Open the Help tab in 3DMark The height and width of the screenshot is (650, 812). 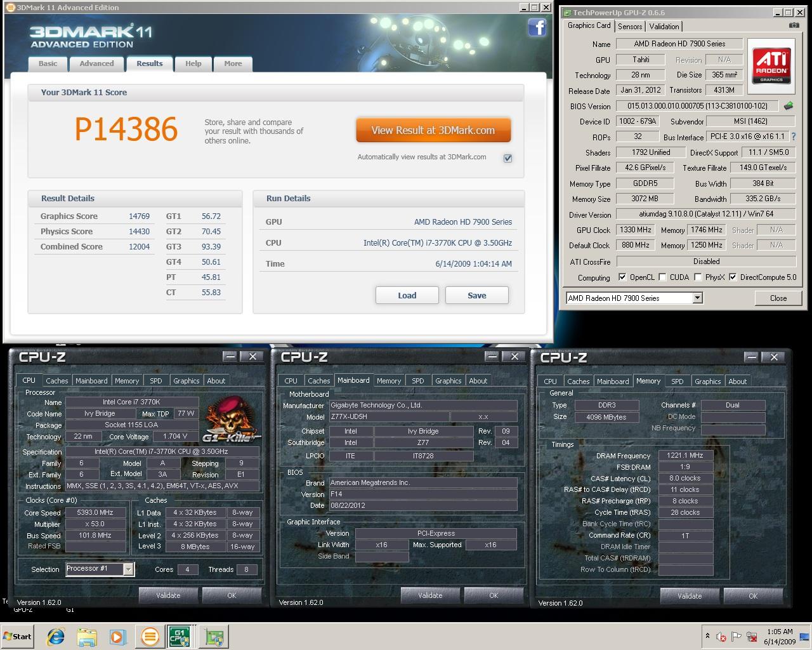click(x=193, y=63)
